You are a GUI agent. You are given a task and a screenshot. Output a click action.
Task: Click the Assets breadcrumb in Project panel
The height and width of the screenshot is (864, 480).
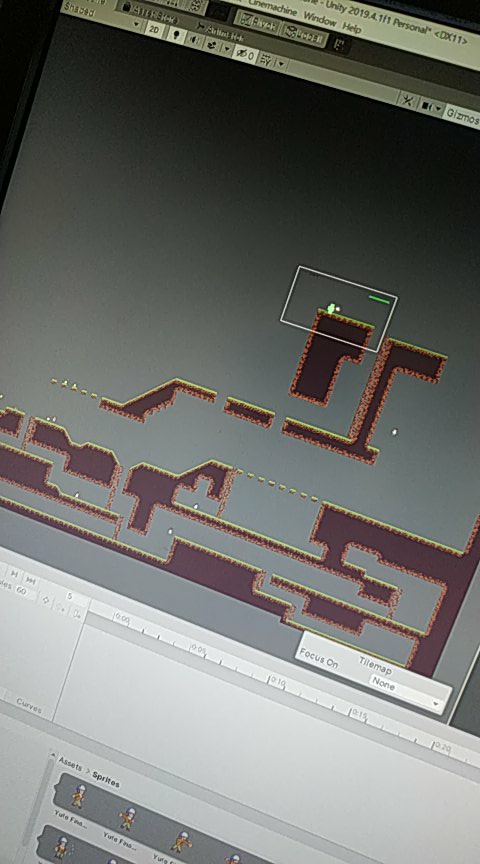click(x=70, y=765)
